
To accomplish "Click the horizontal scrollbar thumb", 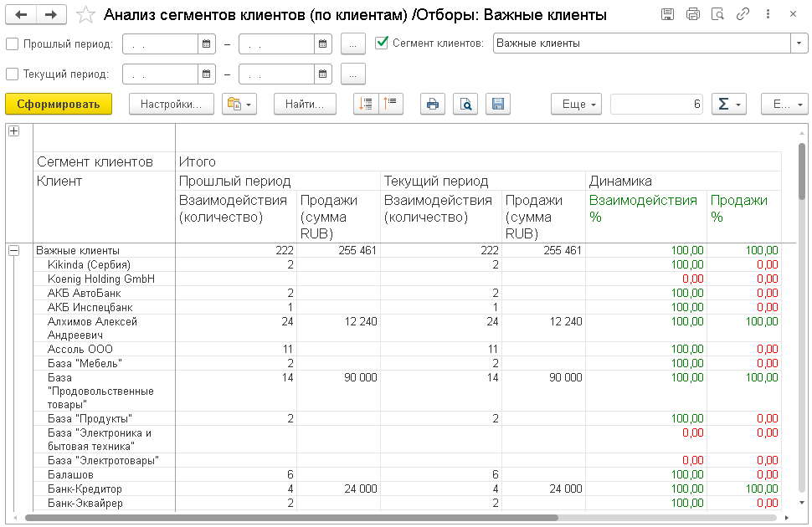I will [x=291, y=518].
